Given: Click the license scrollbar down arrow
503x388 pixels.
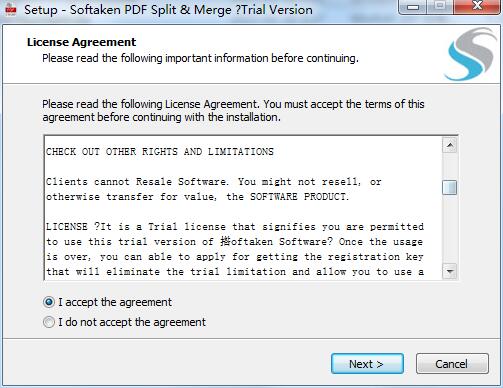Looking at the screenshot, I should tap(450, 271).
